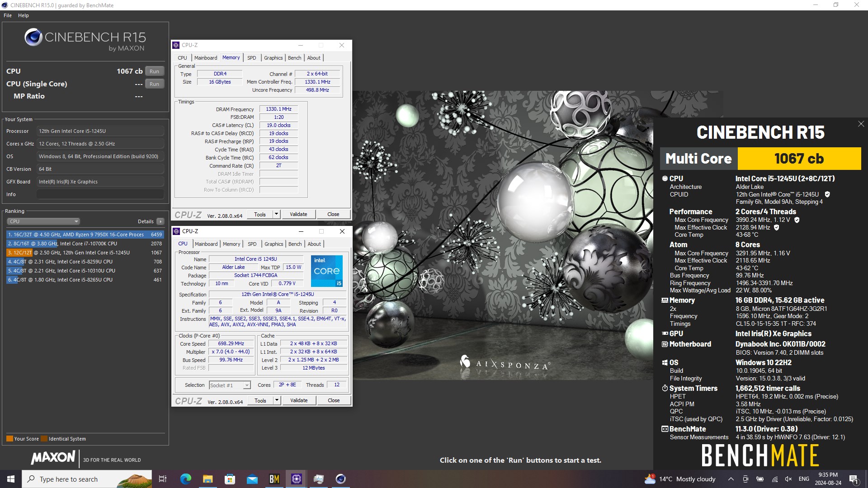The height and width of the screenshot is (488, 868).
Task: Select Ryzen 9 7950X ranking entry
Action: coord(85,235)
